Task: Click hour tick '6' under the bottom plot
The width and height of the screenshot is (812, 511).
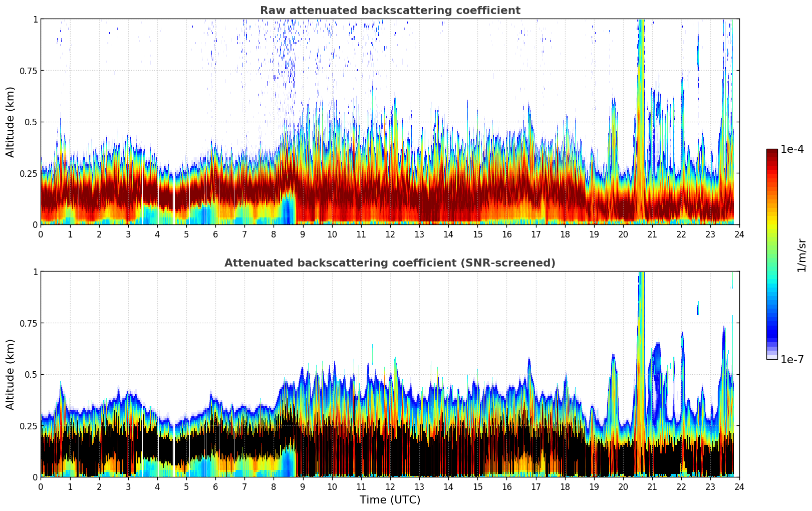Action: coord(215,487)
